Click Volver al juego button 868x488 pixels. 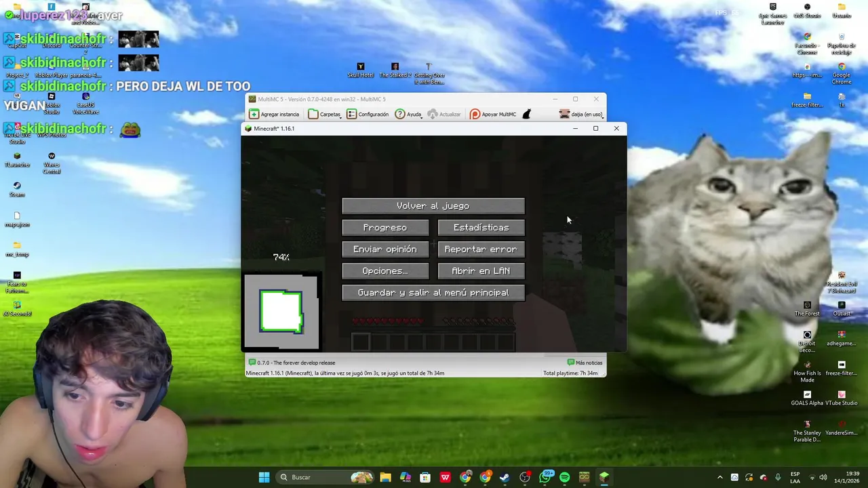pyautogui.click(x=433, y=205)
